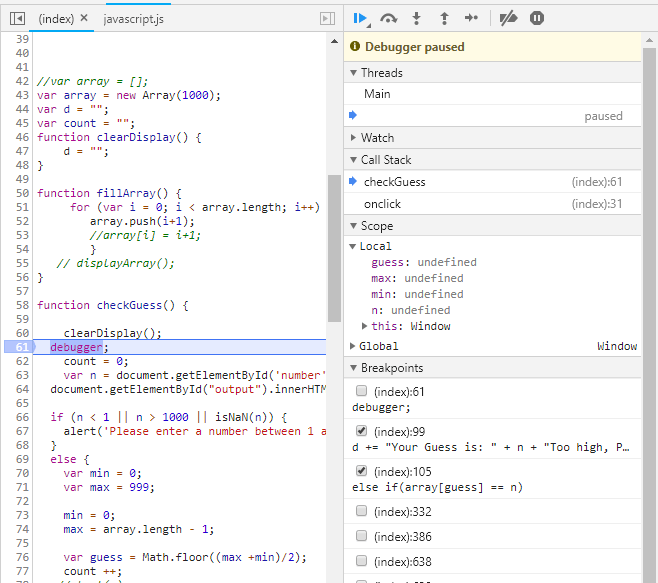Tick the (index):638 breakpoint checkbox
658x583 pixels.
361,561
